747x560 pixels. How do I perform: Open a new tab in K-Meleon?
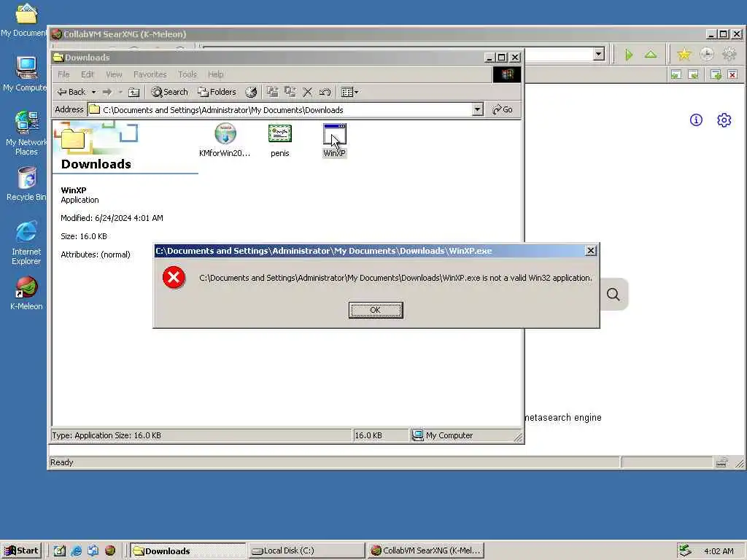pos(716,74)
